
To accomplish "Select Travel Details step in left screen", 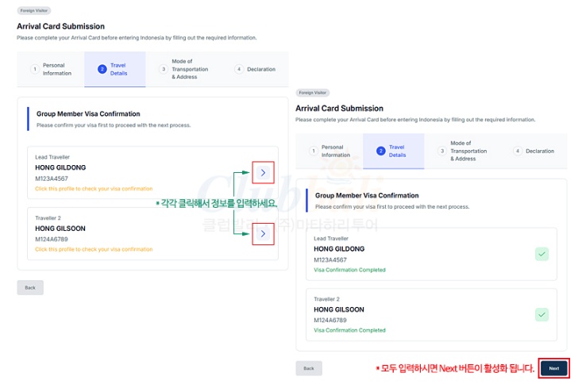I will click(x=114, y=69).
